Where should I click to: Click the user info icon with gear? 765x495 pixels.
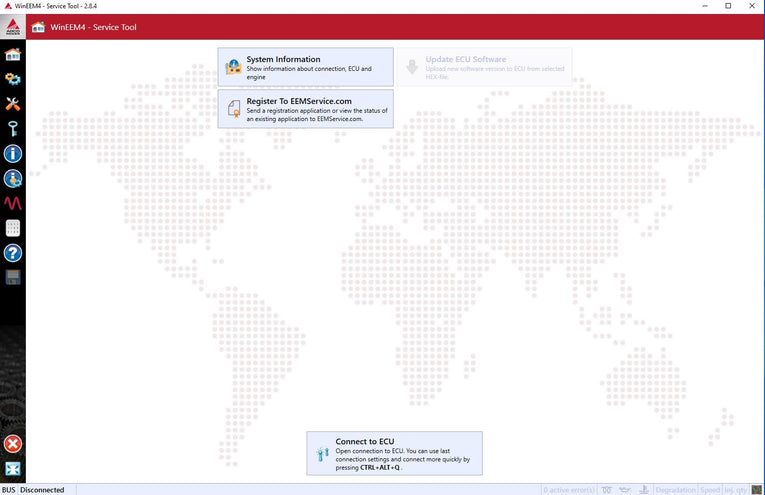13,179
